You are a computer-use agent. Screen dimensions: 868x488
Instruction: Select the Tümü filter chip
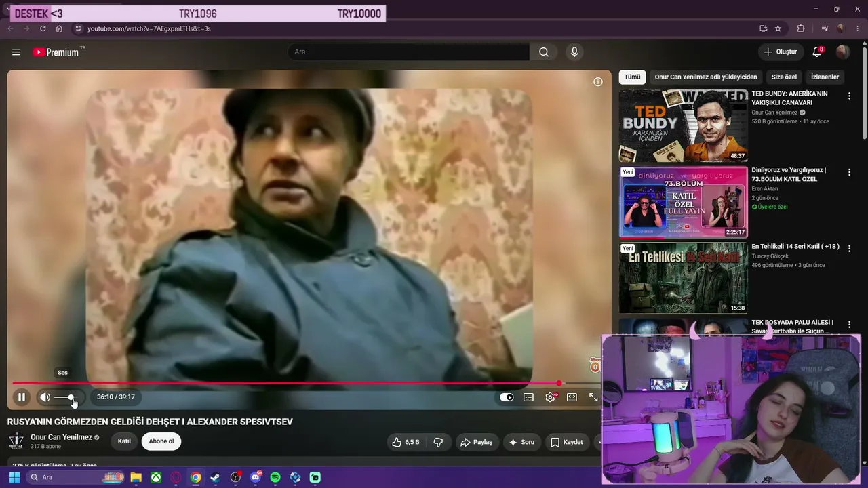click(632, 77)
